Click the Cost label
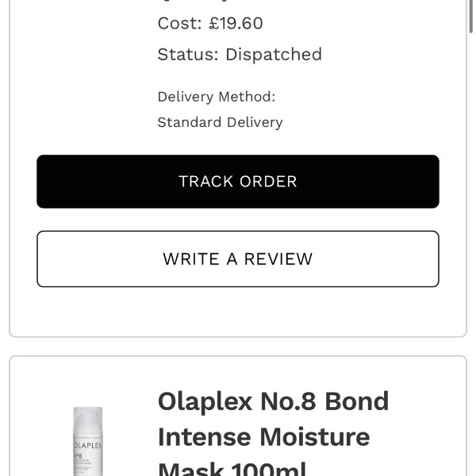The width and height of the screenshot is (476, 476). [180, 23]
